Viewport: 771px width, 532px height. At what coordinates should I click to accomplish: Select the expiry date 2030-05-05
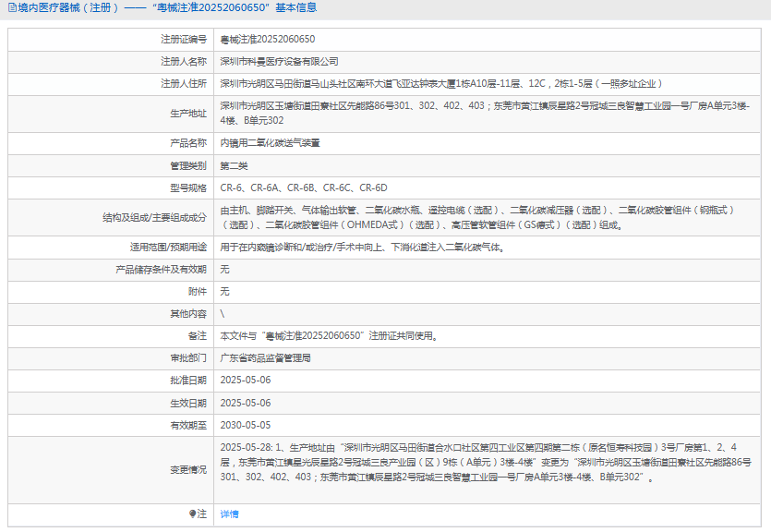coord(246,425)
